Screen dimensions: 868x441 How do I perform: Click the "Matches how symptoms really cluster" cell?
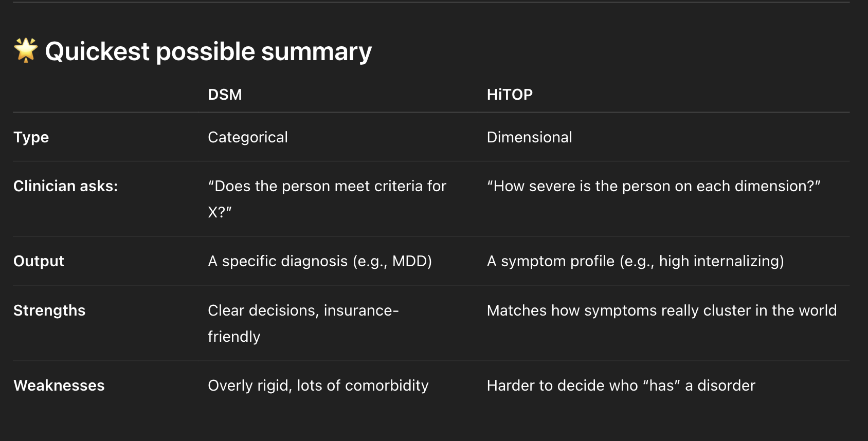661,310
